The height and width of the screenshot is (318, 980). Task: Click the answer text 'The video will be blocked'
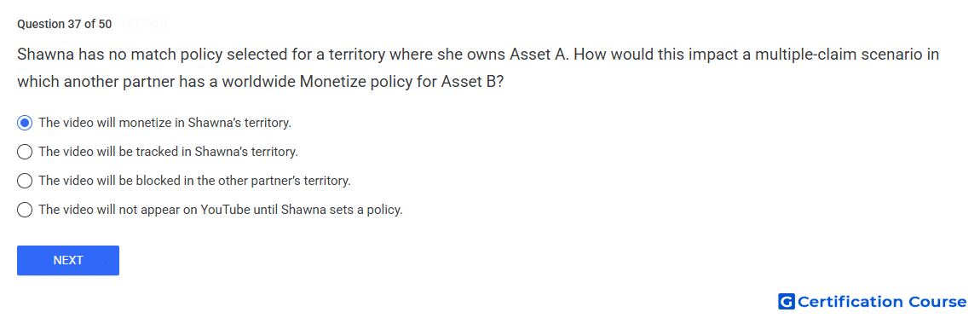coord(100,181)
